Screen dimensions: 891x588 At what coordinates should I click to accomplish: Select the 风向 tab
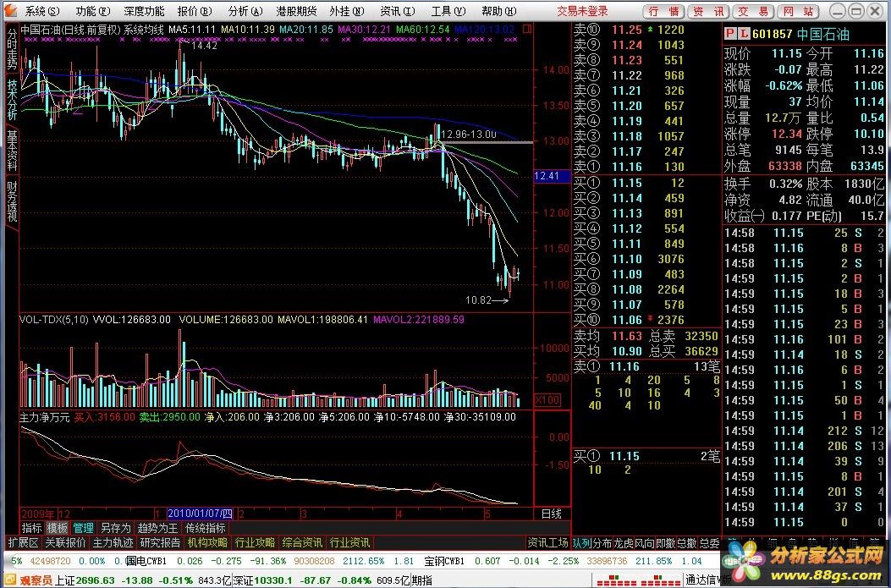point(645,543)
